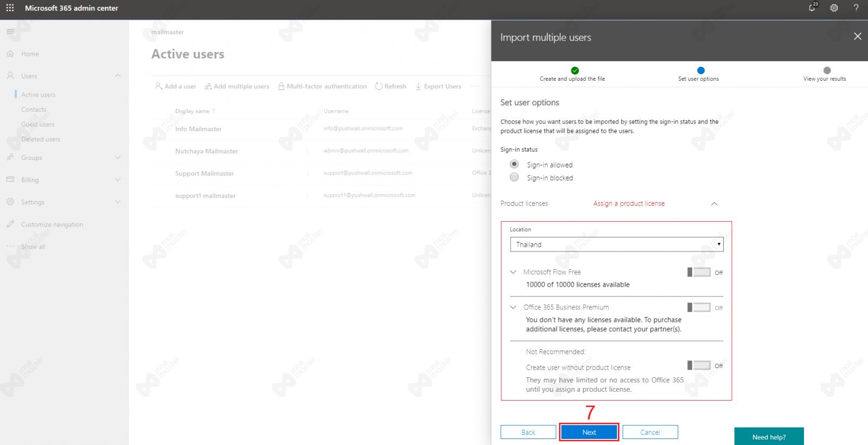This screenshot has height=445, width=868.
Task: Open row options for support1 mailmaster
Action: pos(308,195)
